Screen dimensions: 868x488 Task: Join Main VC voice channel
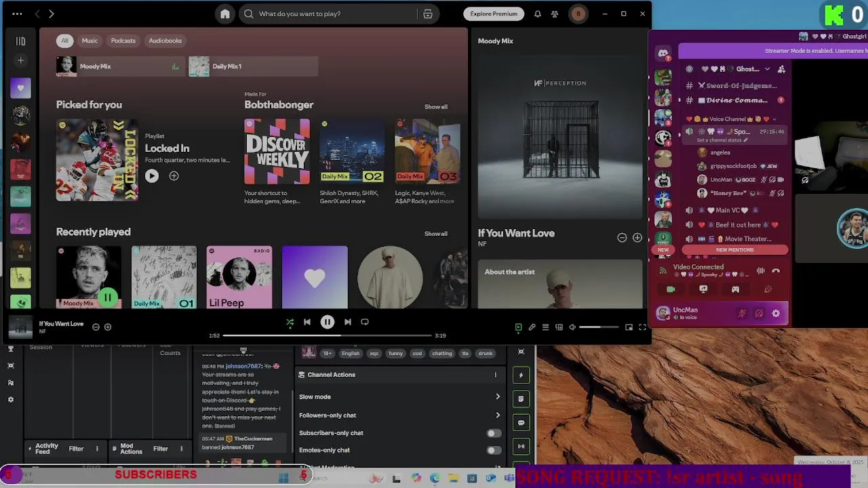[735, 211]
